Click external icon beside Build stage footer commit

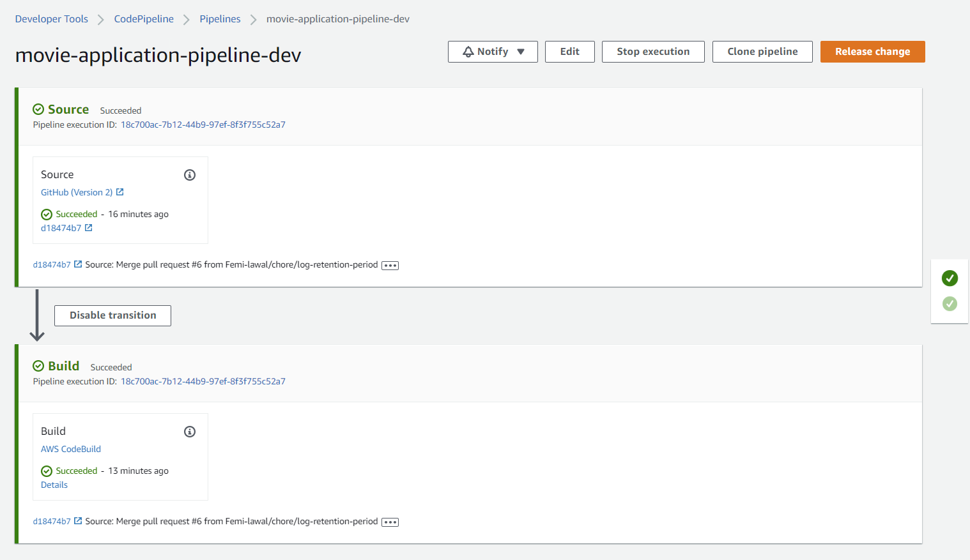tap(78, 521)
